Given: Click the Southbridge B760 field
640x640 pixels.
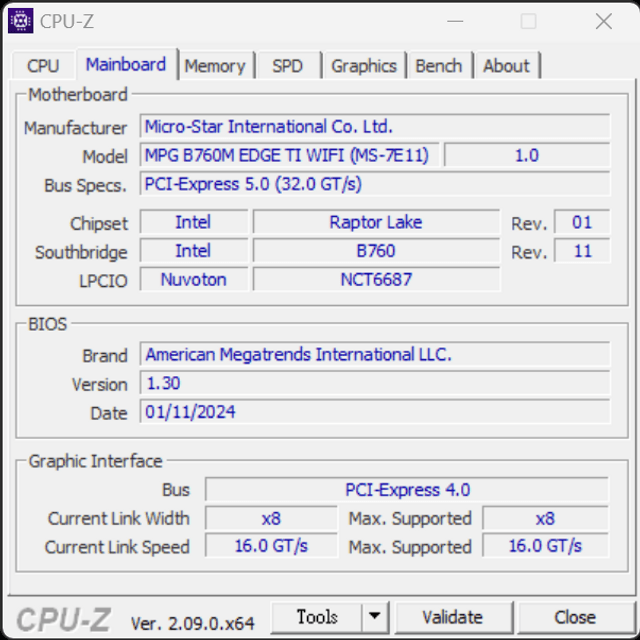Looking at the screenshot, I should (376, 251).
